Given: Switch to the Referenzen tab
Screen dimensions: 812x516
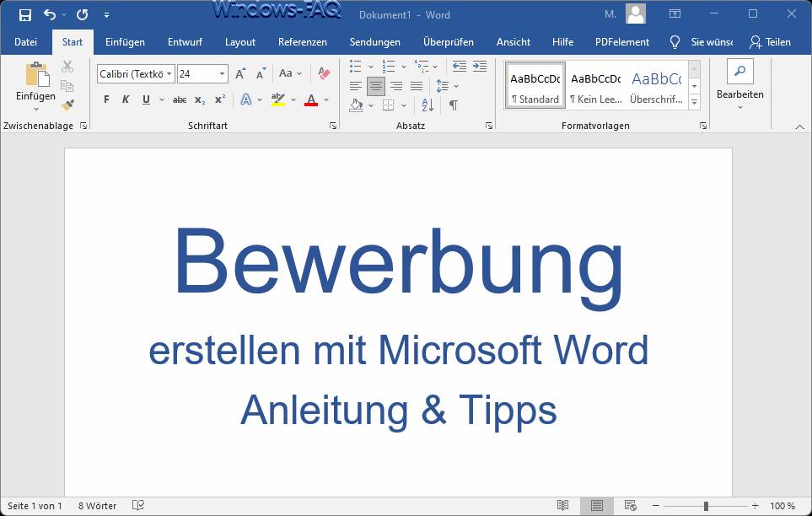Looking at the screenshot, I should pyautogui.click(x=303, y=42).
